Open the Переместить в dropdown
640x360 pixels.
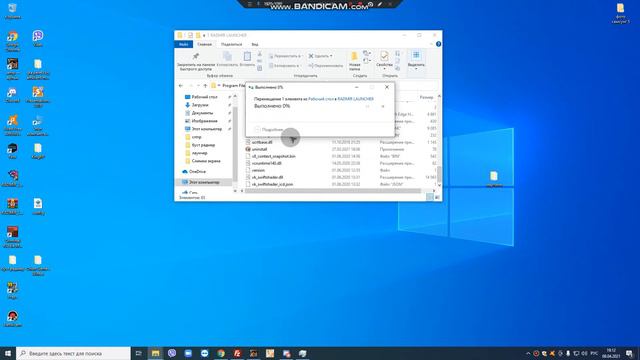(285, 56)
